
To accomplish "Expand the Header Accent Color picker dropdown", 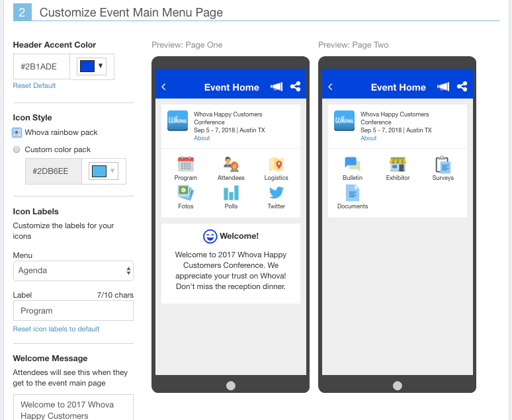I will (x=91, y=66).
